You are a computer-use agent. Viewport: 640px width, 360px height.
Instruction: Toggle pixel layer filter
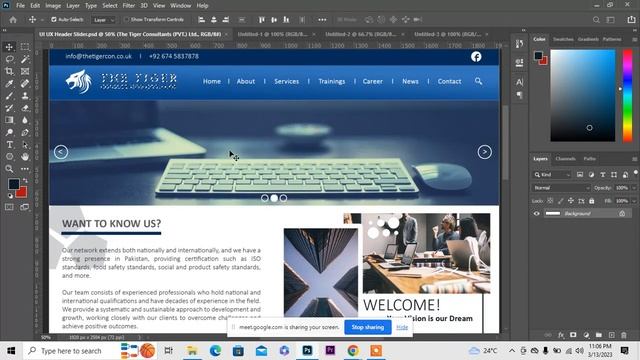point(580,175)
